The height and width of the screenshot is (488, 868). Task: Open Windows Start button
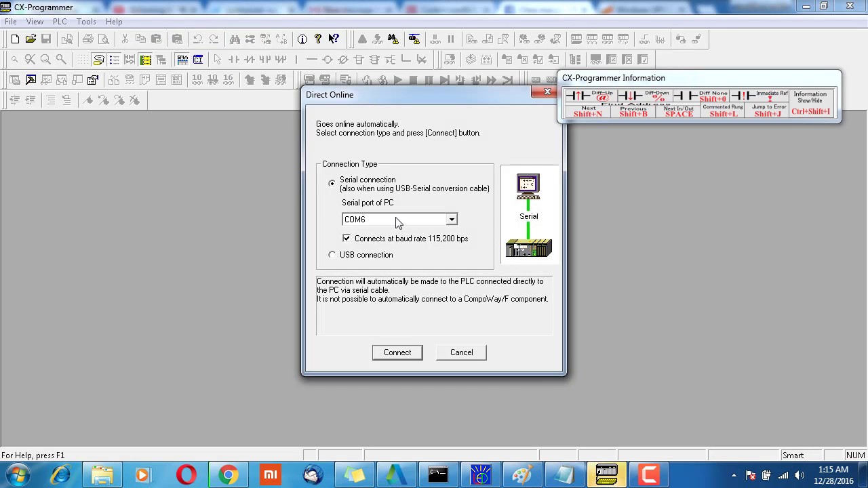pos(18,474)
